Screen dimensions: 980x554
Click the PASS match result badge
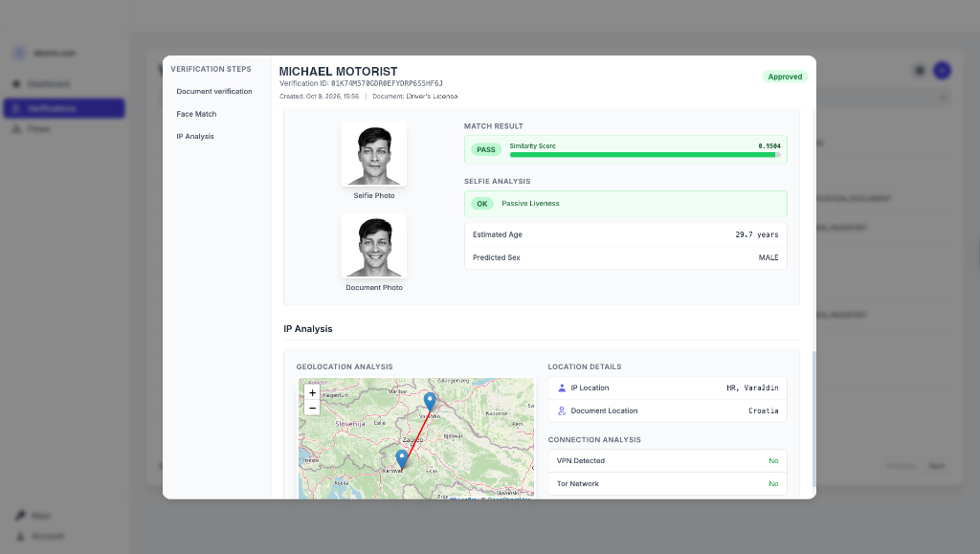point(485,150)
